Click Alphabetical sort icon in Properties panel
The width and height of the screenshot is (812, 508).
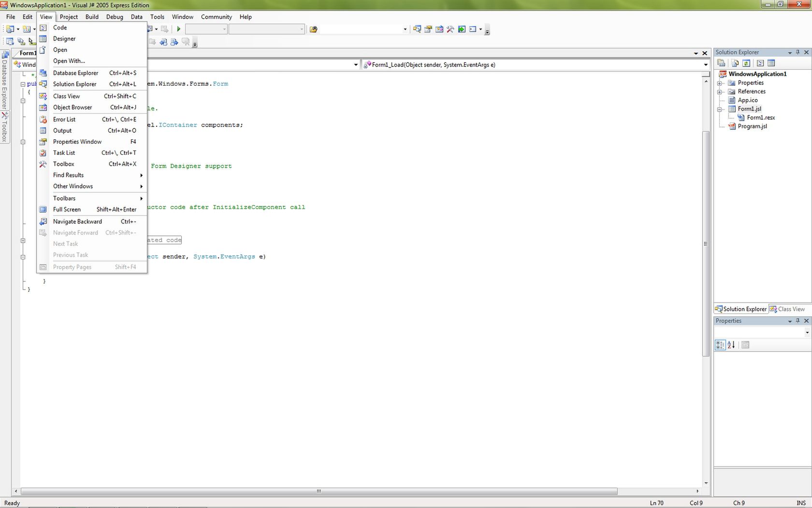pyautogui.click(x=731, y=345)
